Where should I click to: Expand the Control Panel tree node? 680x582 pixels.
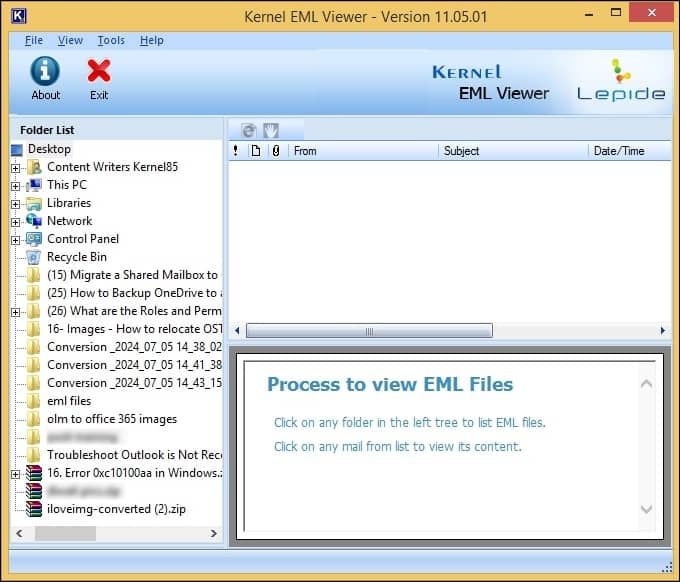click(16, 240)
